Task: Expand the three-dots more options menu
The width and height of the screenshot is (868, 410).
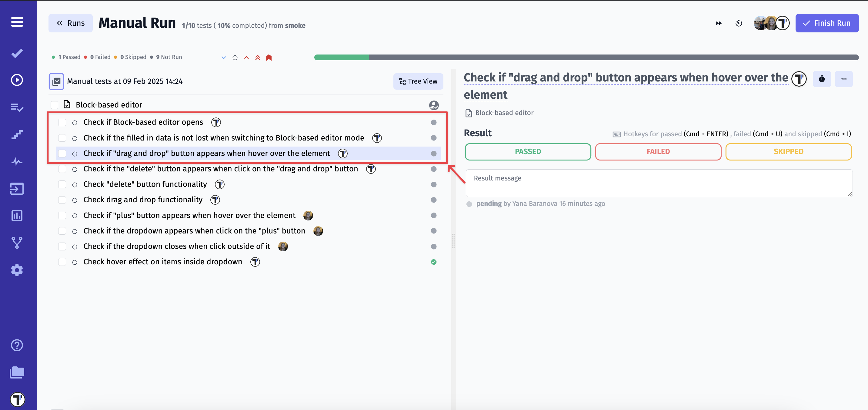Action: click(843, 79)
